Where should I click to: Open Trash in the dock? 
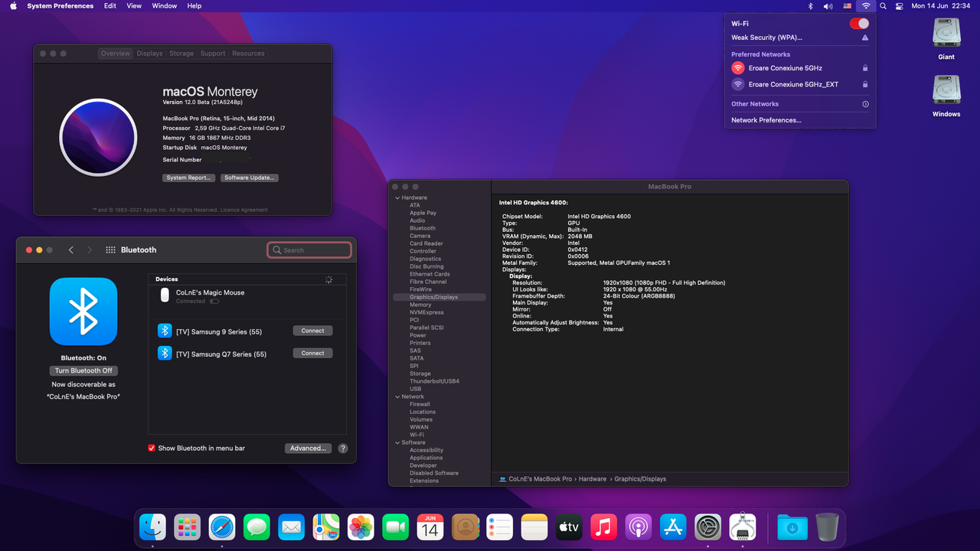pyautogui.click(x=827, y=527)
